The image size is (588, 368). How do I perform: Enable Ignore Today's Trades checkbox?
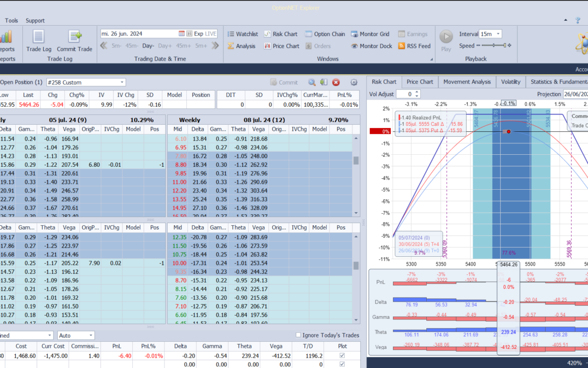[x=298, y=335]
